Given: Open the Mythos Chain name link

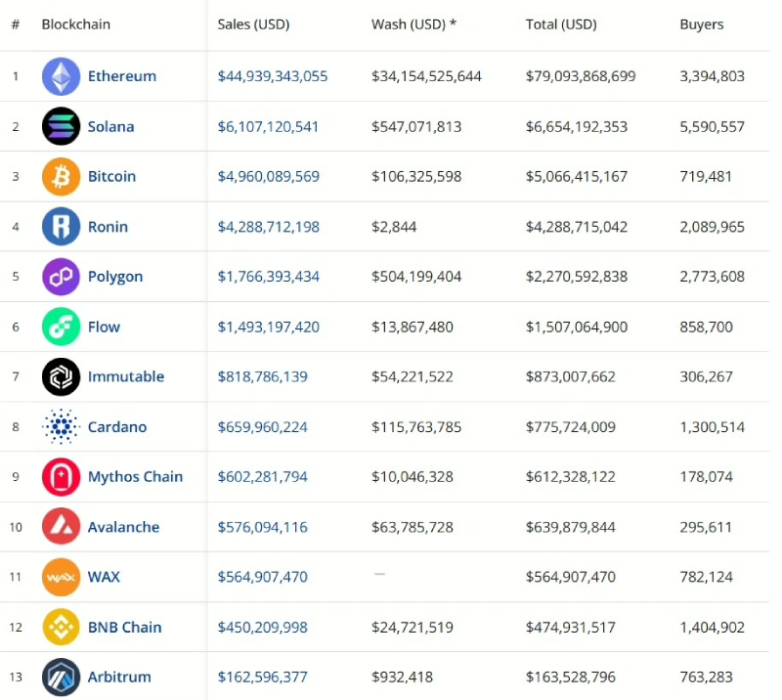Looking at the screenshot, I should coord(135,477).
